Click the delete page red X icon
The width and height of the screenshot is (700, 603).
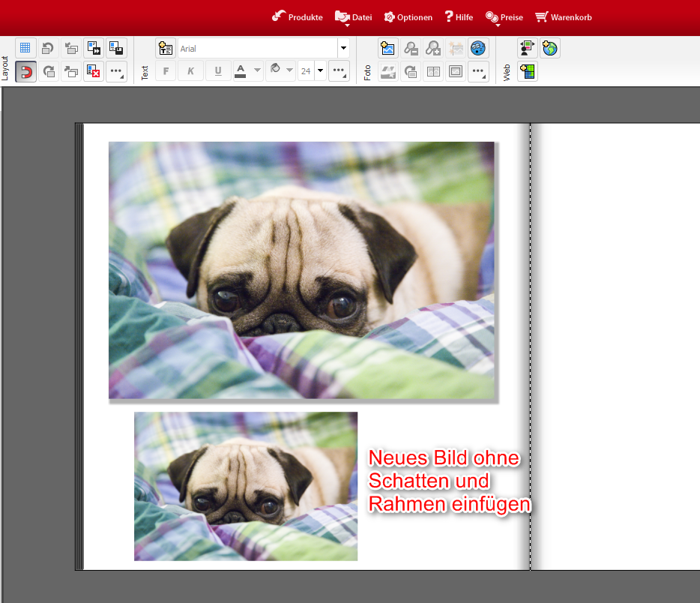click(x=93, y=72)
